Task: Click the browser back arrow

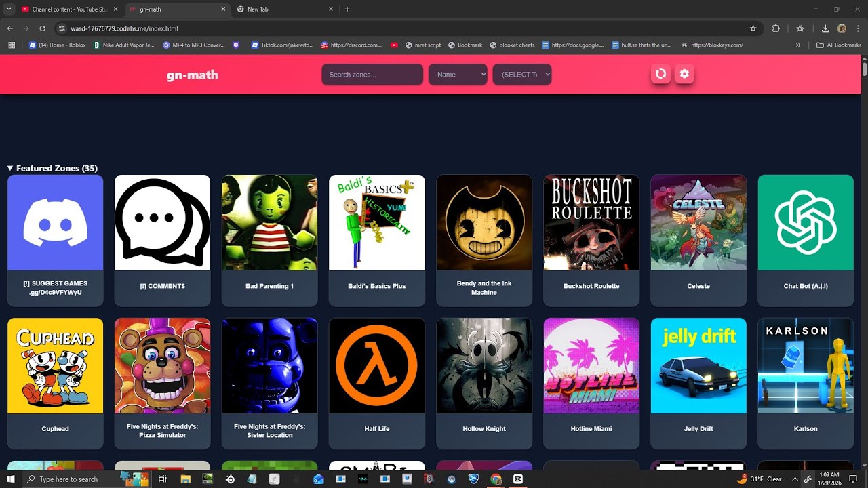Action: click(10, 28)
